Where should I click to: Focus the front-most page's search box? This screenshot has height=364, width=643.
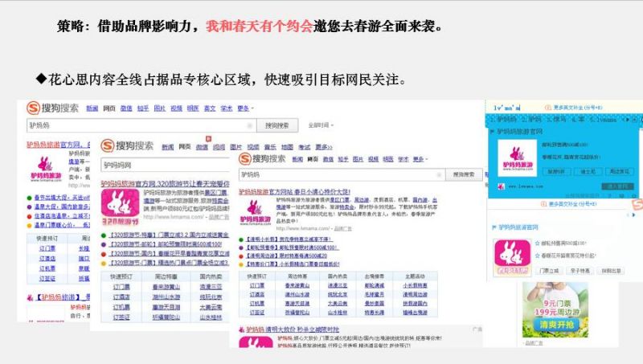pyautogui.click(x=342, y=174)
